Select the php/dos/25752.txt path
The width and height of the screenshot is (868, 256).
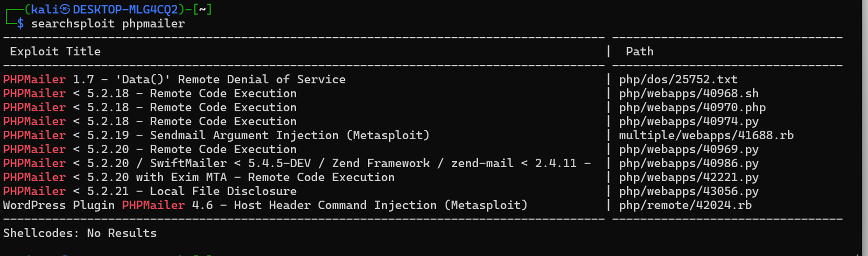tap(678, 79)
